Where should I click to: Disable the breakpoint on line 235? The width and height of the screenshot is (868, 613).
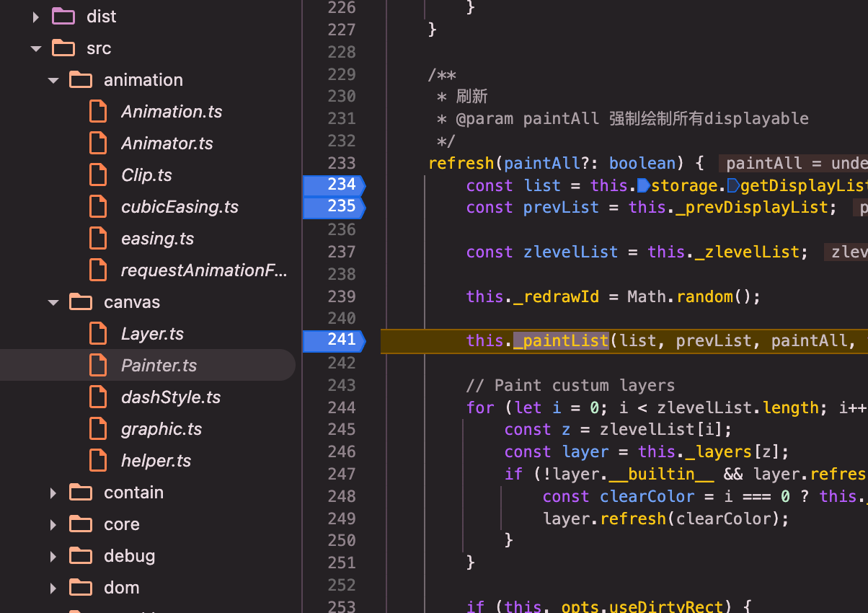click(x=334, y=208)
